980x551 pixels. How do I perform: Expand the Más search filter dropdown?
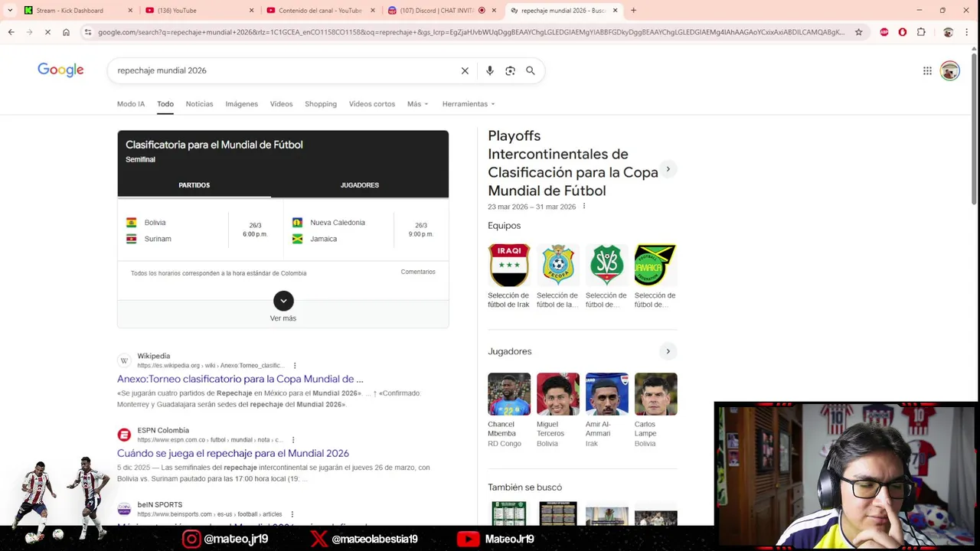(418, 104)
